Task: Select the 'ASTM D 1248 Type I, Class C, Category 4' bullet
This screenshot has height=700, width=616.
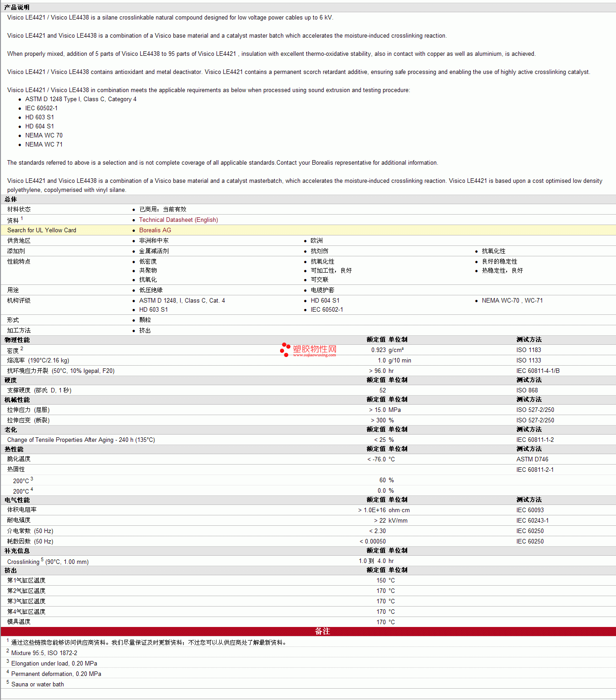Action: pyautogui.click(x=81, y=99)
